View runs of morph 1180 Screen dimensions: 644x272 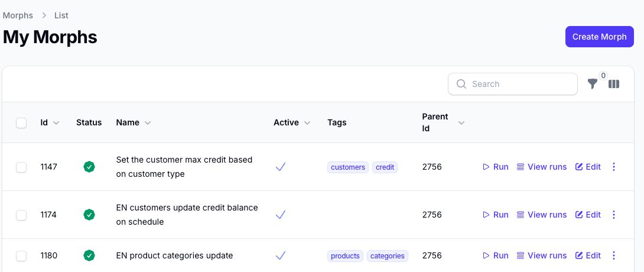[542, 255]
